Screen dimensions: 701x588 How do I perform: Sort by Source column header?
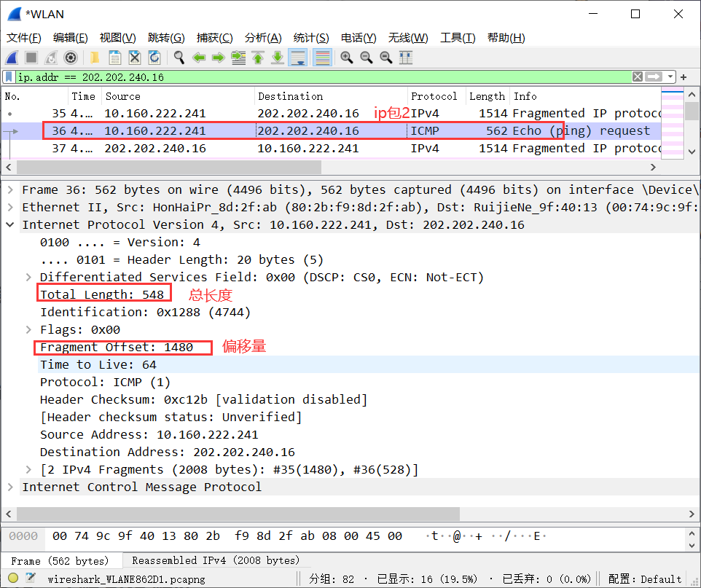[x=179, y=96]
